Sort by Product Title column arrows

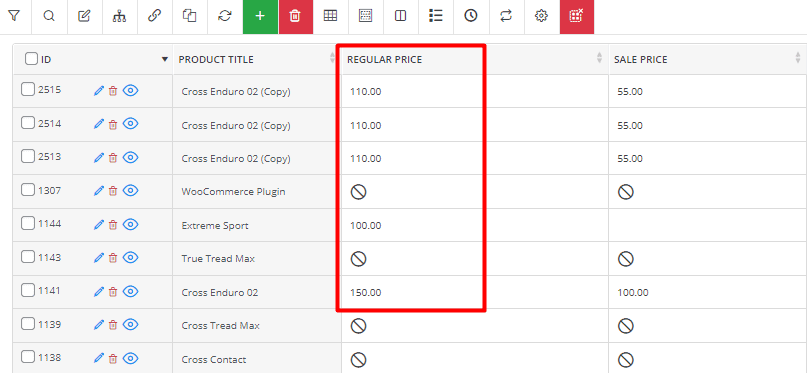332,58
